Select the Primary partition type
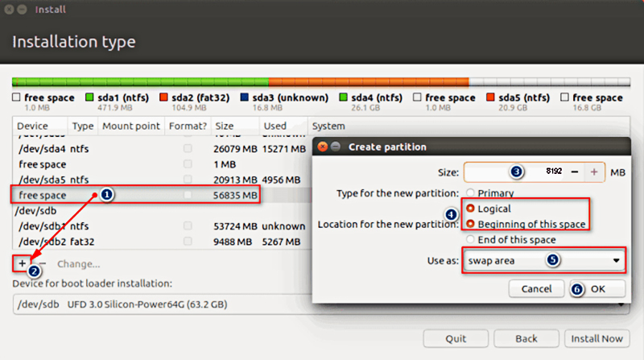This screenshot has width=644, height=360. pos(470,193)
